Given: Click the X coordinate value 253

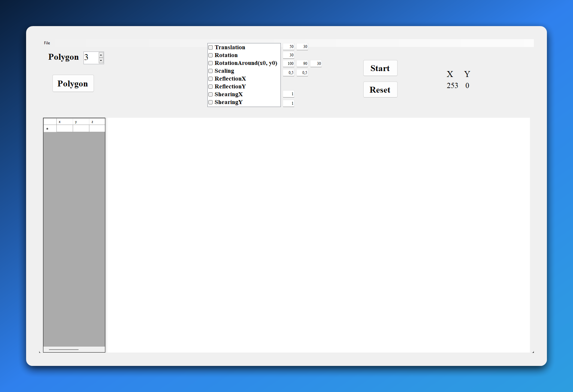Looking at the screenshot, I should pos(452,85).
